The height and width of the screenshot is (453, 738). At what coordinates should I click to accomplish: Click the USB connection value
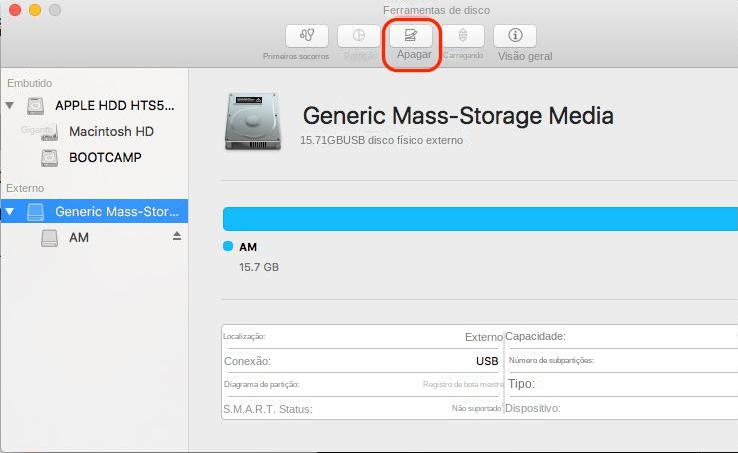click(487, 361)
